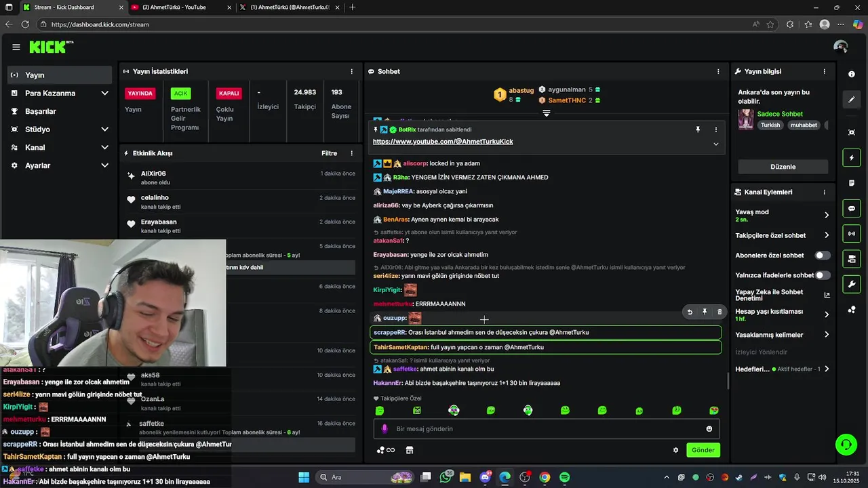Viewport: 868px width, 488px height.
Task: Open WhatsApp from the taskbar
Action: 446,477
